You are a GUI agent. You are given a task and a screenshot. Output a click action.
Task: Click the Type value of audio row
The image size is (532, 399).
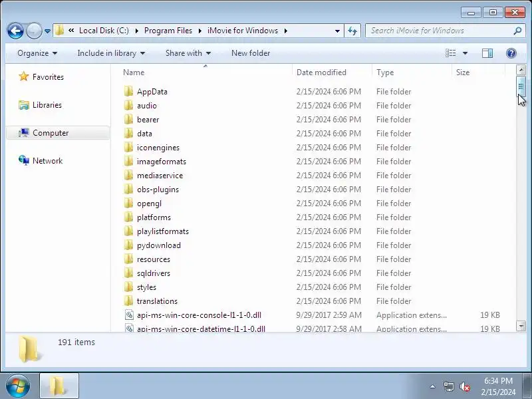click(394, 106)
